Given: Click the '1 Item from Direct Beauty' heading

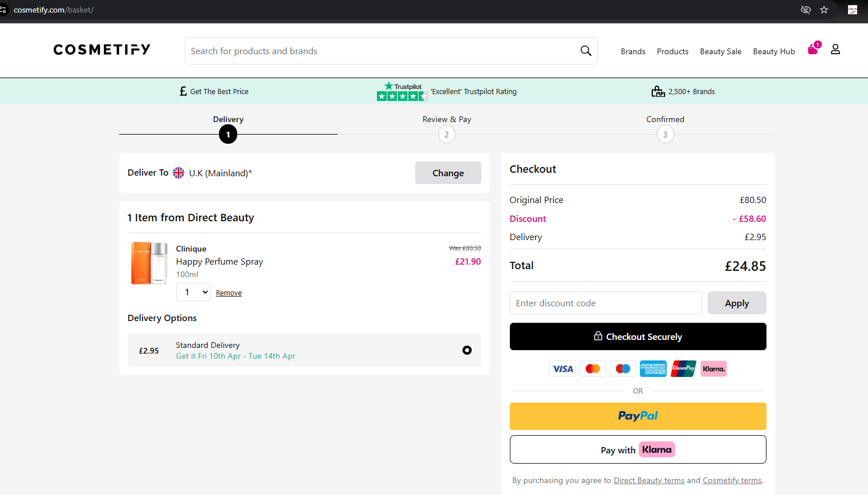Looking at the screenshot, I should point(190,218).
